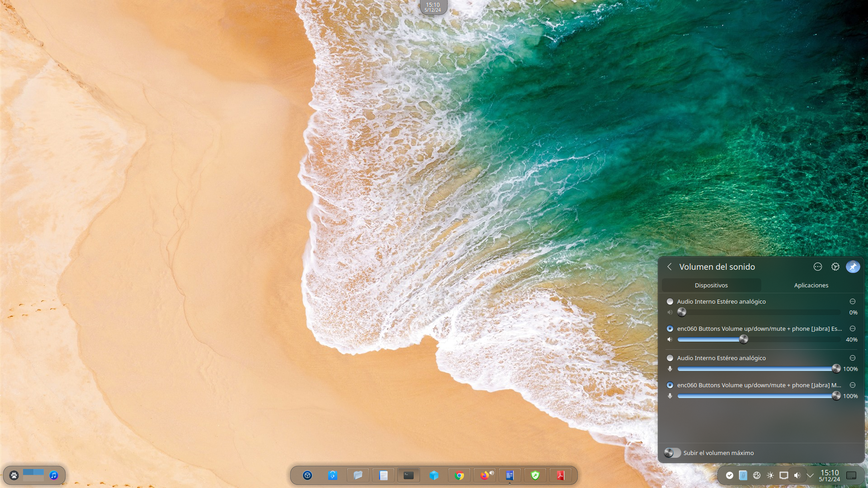Screen dimensions: 868x488
Task: Launch the music player from left panel
Action: click(54, 475)
